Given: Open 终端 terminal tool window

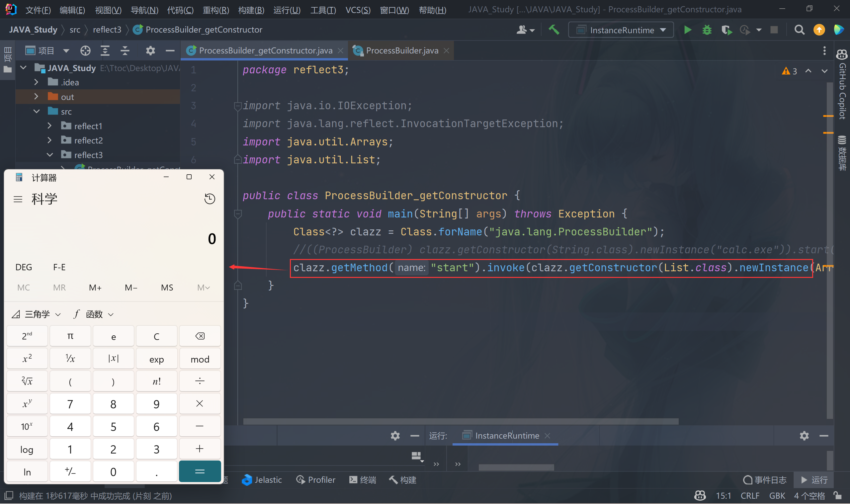Looking at the screenshot, I should click(x=362, y=479).
